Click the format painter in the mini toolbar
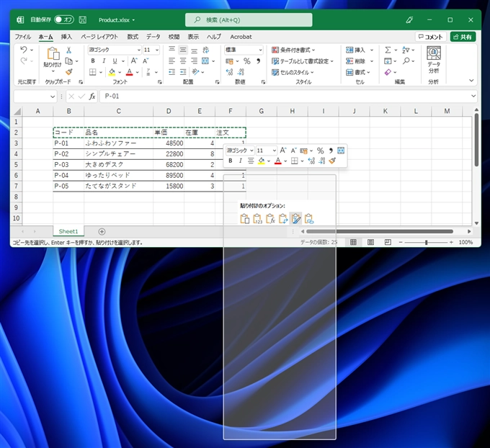Viewport: 490px width, 448px height. coord(332,161)
